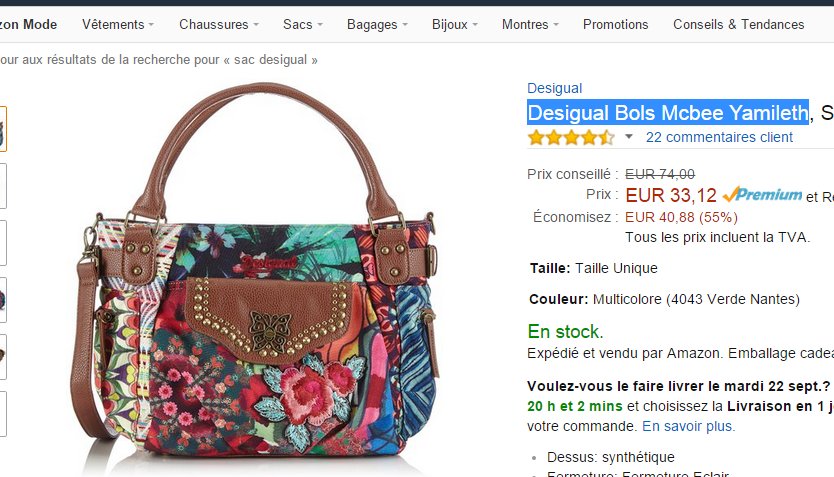Image resolution: width=834 pixels, height=477 pixels.
Task: Open the Desigual brand link
Action: coord(554,88)
